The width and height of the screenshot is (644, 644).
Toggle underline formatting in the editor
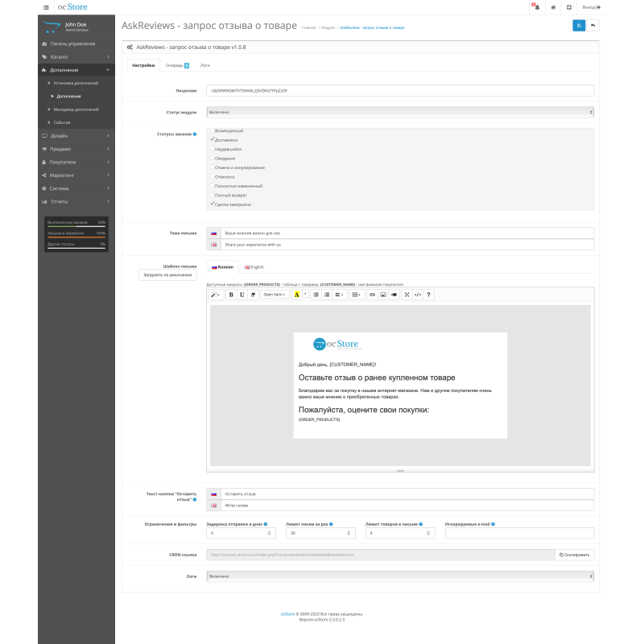pos(242,295)
